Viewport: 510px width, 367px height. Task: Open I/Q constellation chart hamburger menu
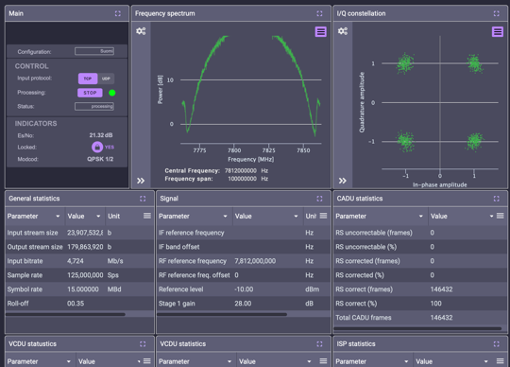point(497,32)
